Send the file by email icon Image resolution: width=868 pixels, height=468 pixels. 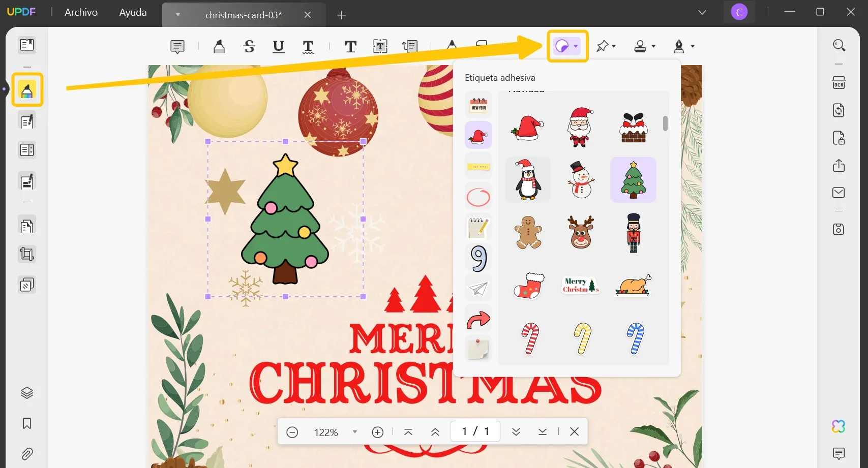tap(839, 193)
